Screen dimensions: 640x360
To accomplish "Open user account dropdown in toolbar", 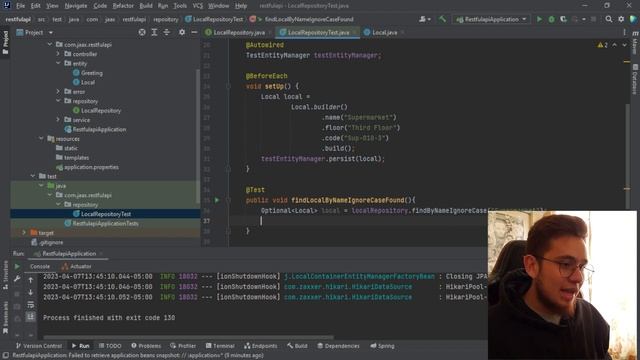I will (x=425, y=19).
